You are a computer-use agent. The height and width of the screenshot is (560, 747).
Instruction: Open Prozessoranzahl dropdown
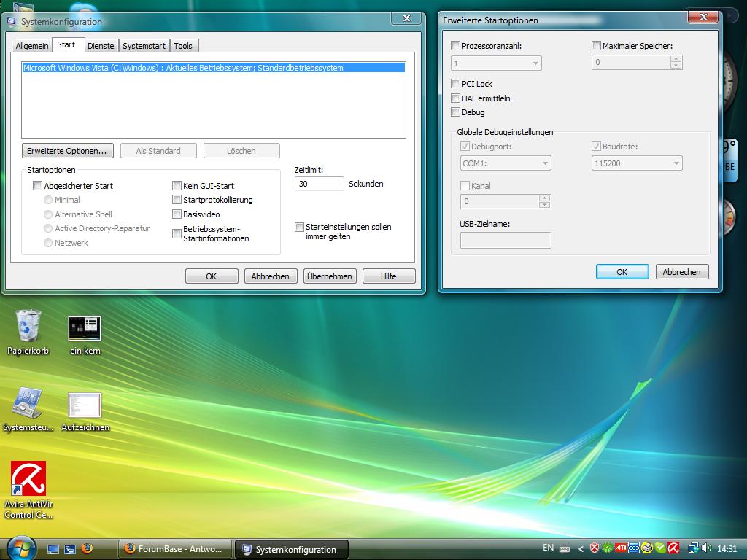pos(496,63)
